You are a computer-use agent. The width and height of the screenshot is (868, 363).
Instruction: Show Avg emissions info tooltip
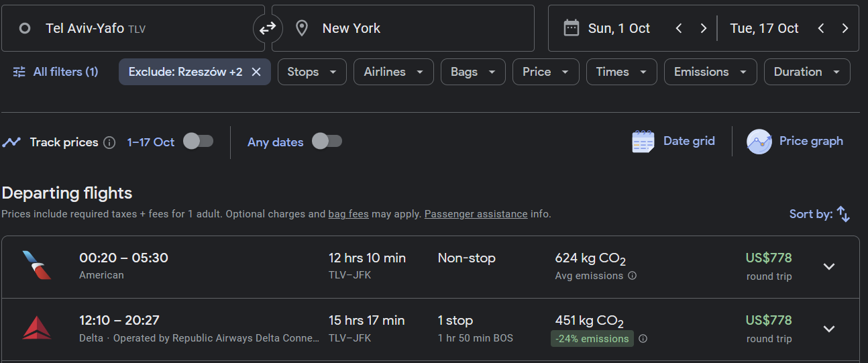tap(632, 276)
